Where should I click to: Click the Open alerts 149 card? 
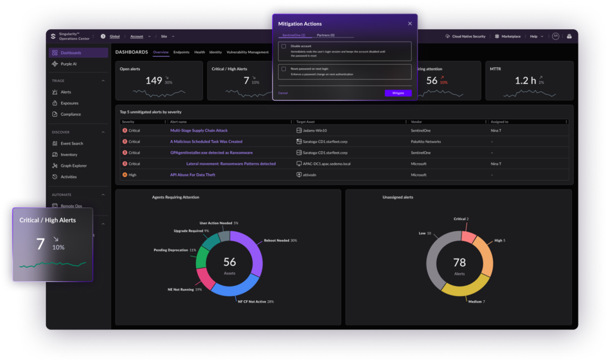click(x=159, y=80)
